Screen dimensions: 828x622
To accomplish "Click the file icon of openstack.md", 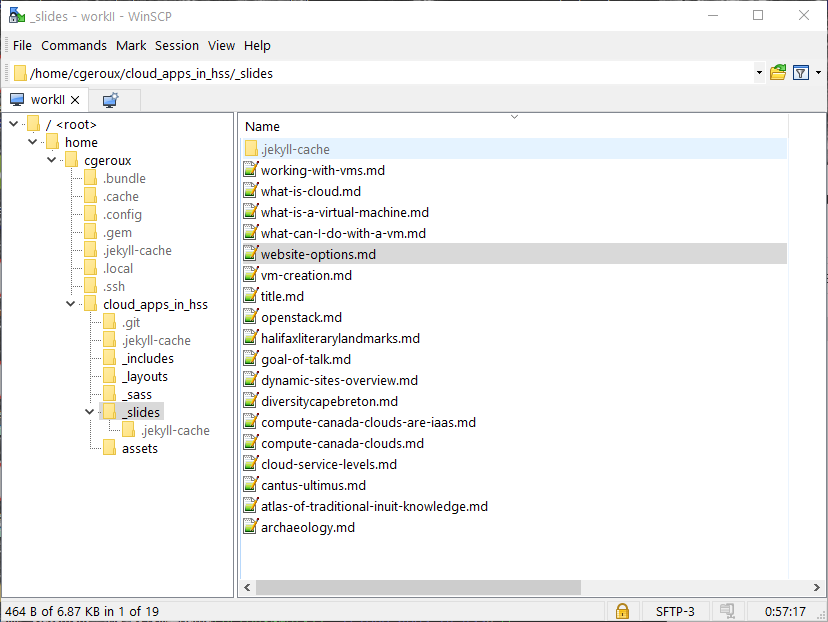I will coord(250,317).
